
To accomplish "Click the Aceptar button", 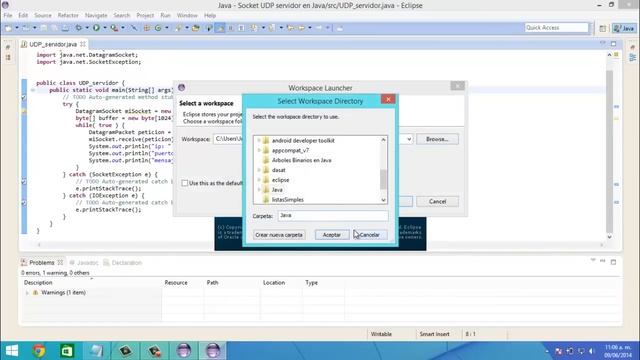I will (331, 235).
